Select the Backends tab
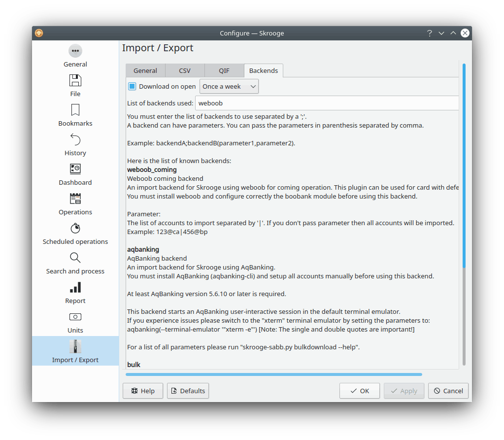 point(264,71)
